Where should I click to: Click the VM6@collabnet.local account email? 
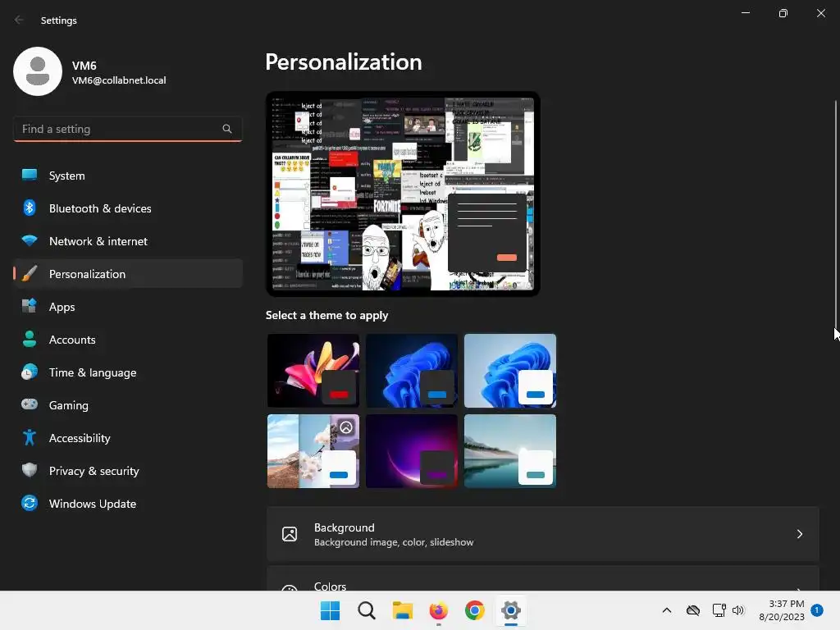tap(119, 80)
